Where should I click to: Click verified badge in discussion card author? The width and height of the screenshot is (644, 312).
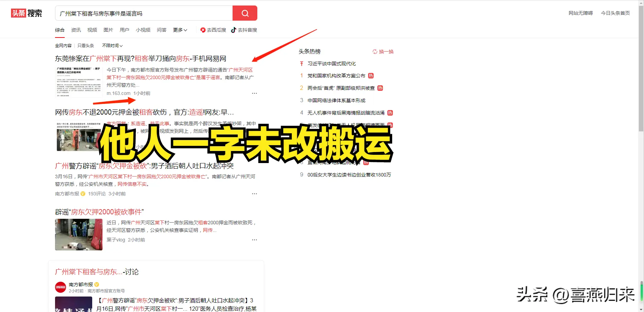97,284
